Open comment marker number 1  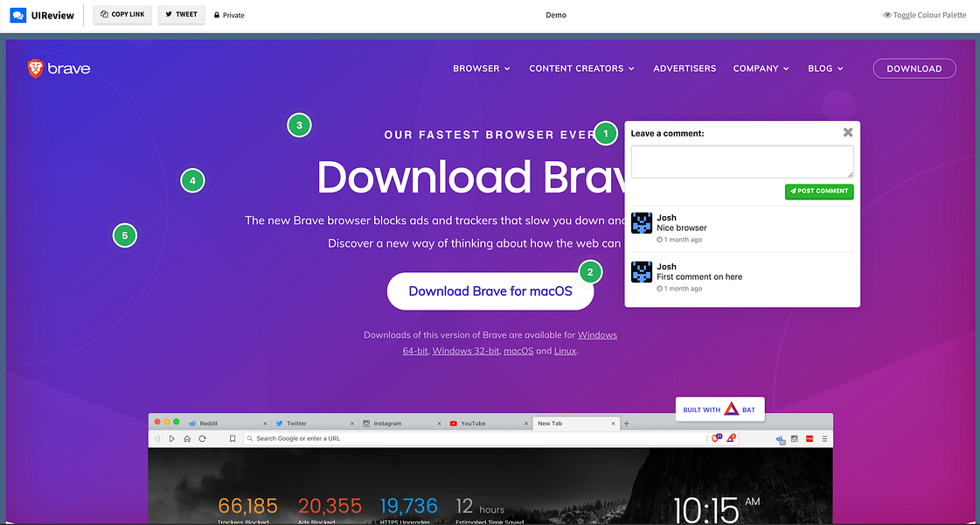tap(605, 133)
